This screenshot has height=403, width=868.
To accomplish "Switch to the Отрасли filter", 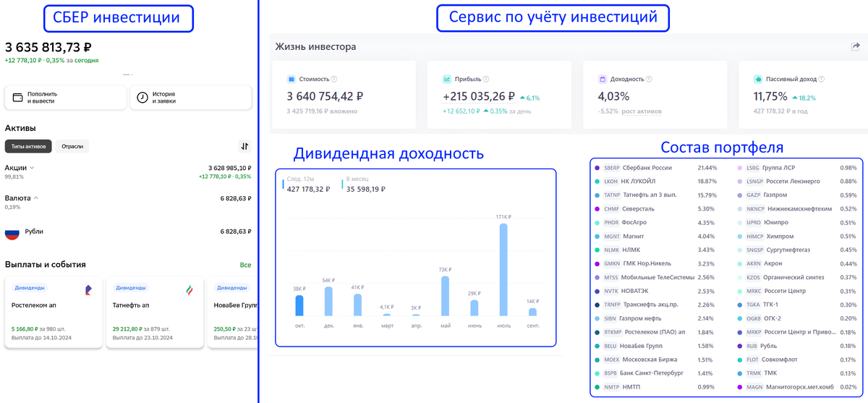I will coord(72,146).
